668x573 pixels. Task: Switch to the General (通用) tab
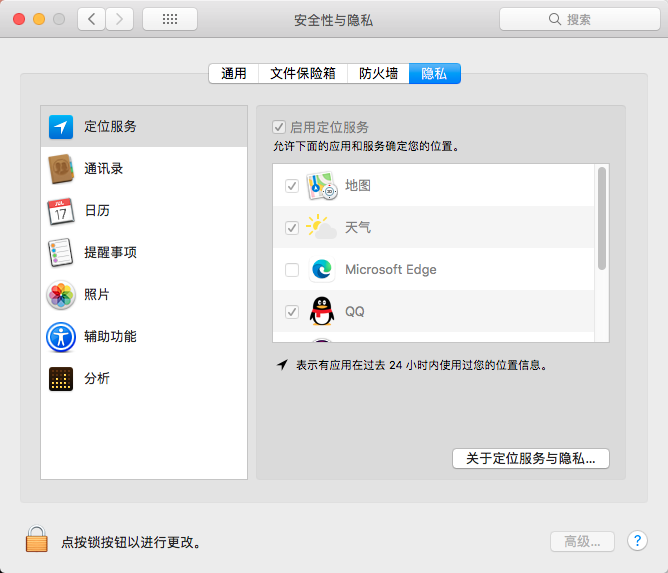click(233, 73)
